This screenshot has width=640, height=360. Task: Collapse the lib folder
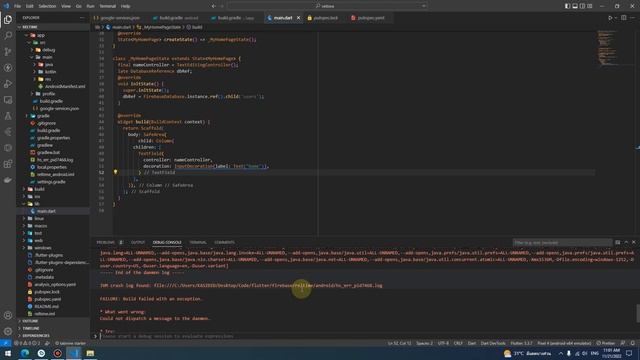coord(37,204)
